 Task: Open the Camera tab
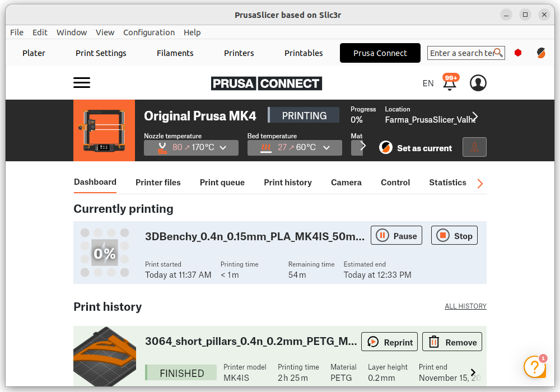tap(346, 183)
